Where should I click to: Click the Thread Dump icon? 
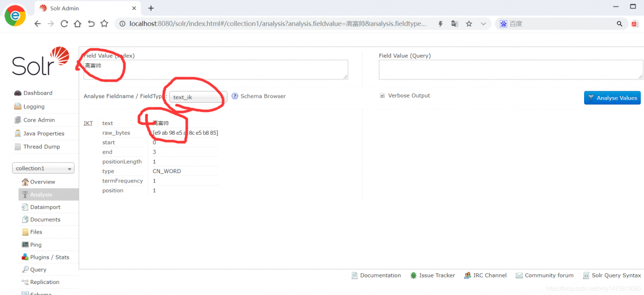pos(18,147)
